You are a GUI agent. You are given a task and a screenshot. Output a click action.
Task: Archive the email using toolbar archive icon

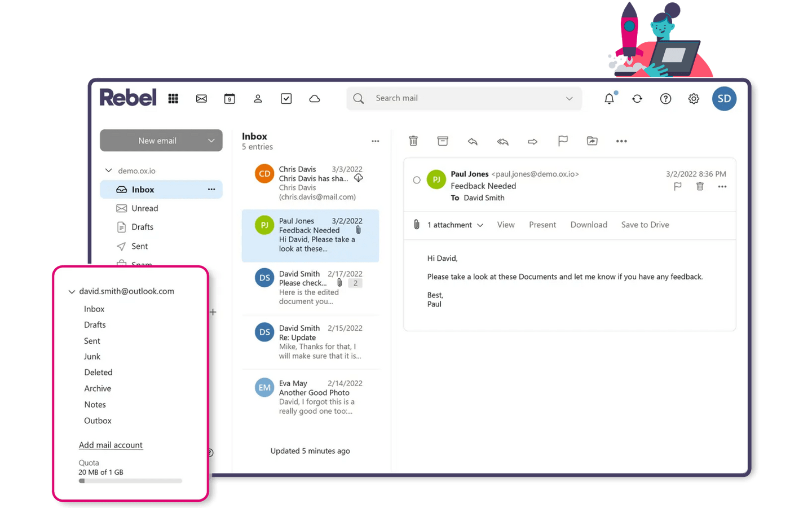tap(443, 141)
